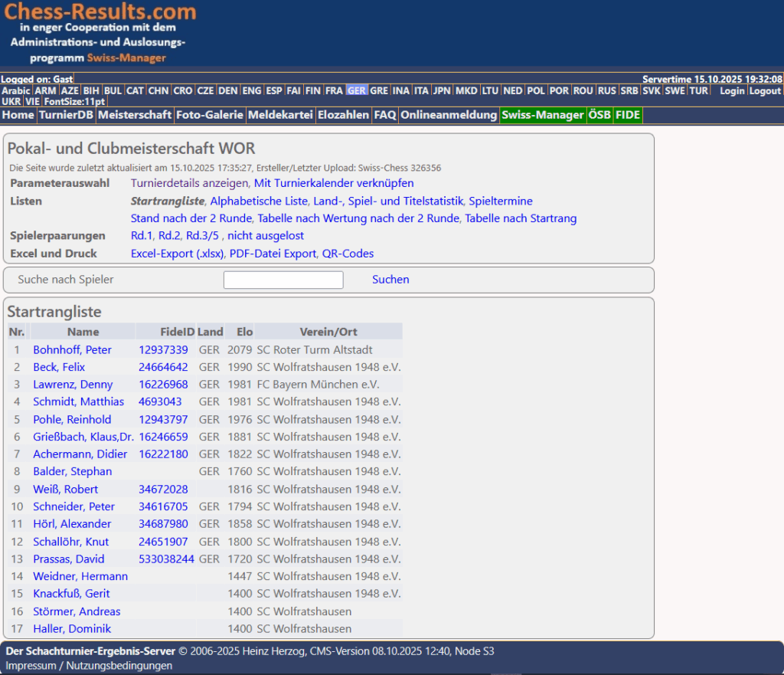The width and height of the screenshot is (784, 675).
Task: Open the QR-Codes link
Action: [348, 253]
